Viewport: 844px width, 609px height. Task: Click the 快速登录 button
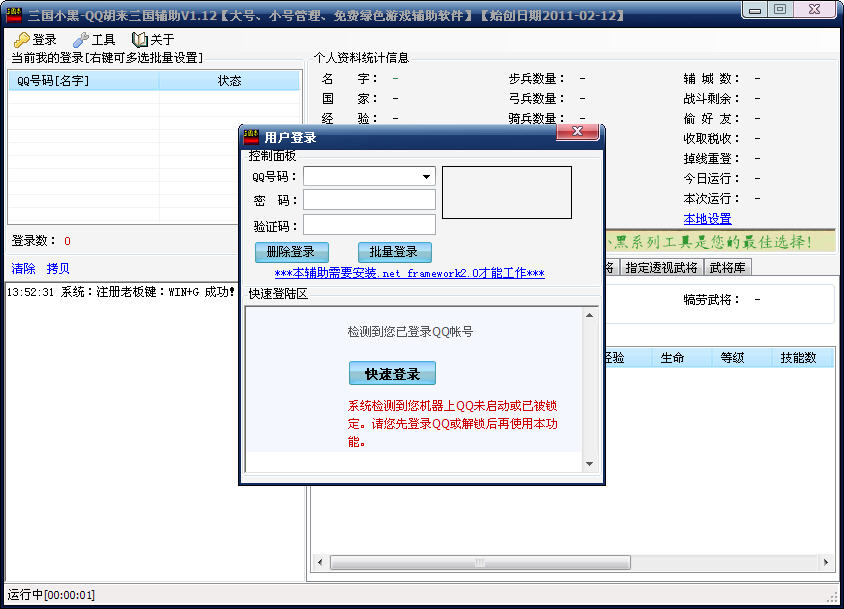pos(392,373)
